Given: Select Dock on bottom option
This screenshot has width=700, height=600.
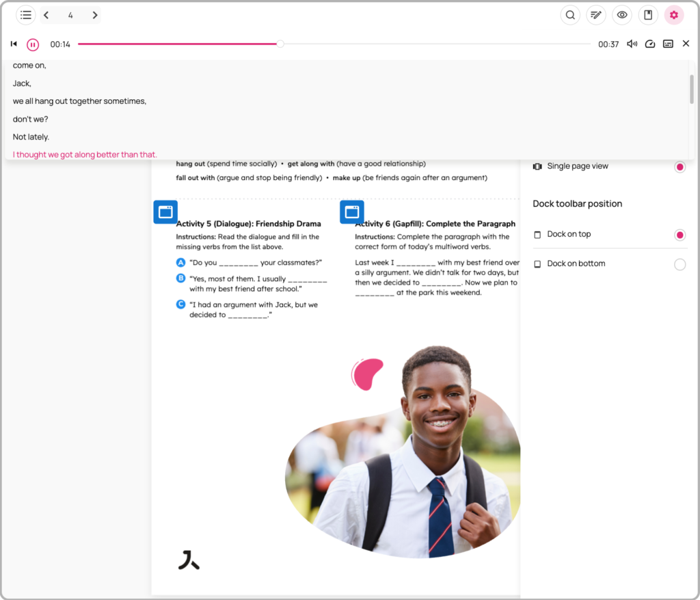Looking at the screenshot, I should [x=679, y=264].
